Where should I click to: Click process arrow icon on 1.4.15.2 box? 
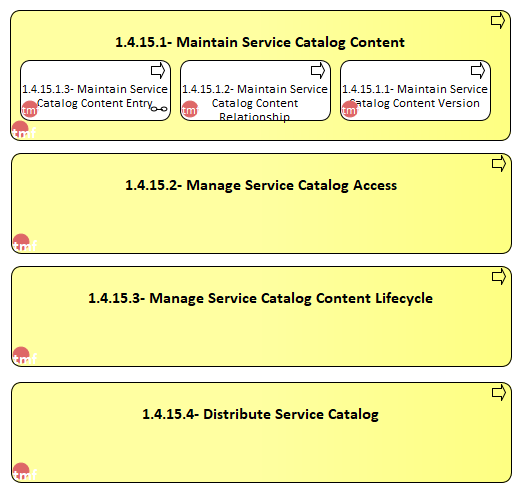tap(499, 164)
